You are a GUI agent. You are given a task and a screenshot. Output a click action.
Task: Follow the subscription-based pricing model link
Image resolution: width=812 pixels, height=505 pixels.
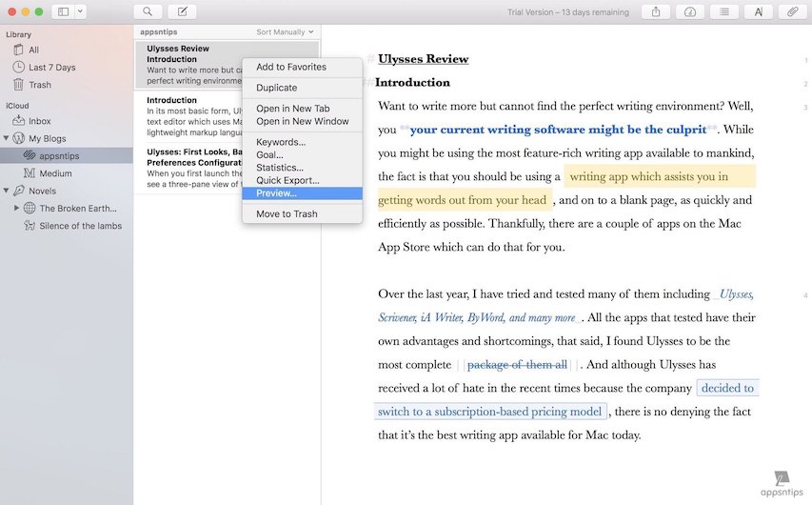click(x=490, y=412)
